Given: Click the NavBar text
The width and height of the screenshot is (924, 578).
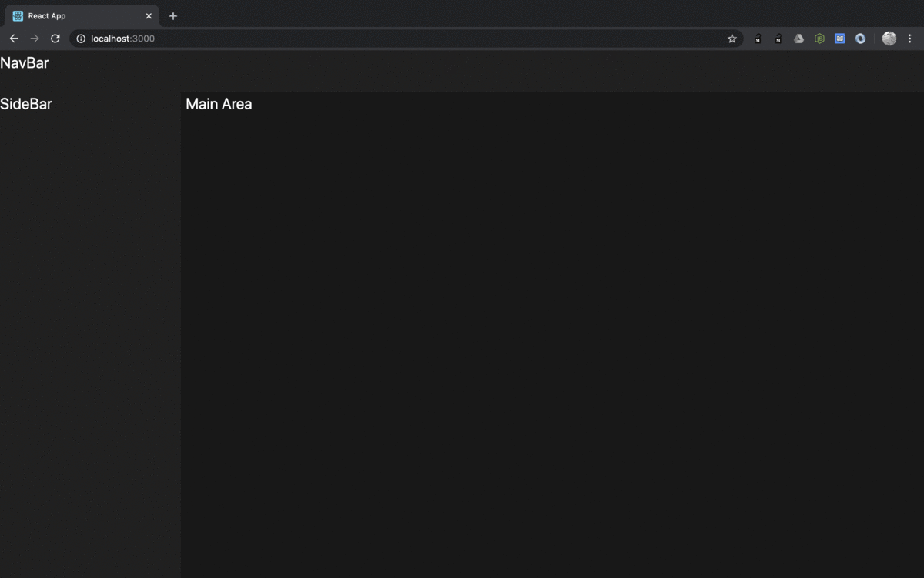Looking at the screenshot, I should point(25,63).
